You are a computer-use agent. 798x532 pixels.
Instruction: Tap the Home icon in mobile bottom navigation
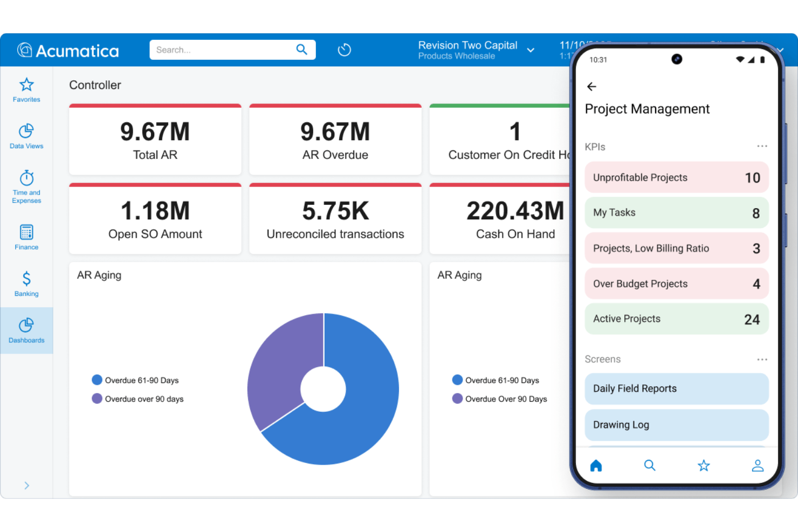[x=596, y=465]
